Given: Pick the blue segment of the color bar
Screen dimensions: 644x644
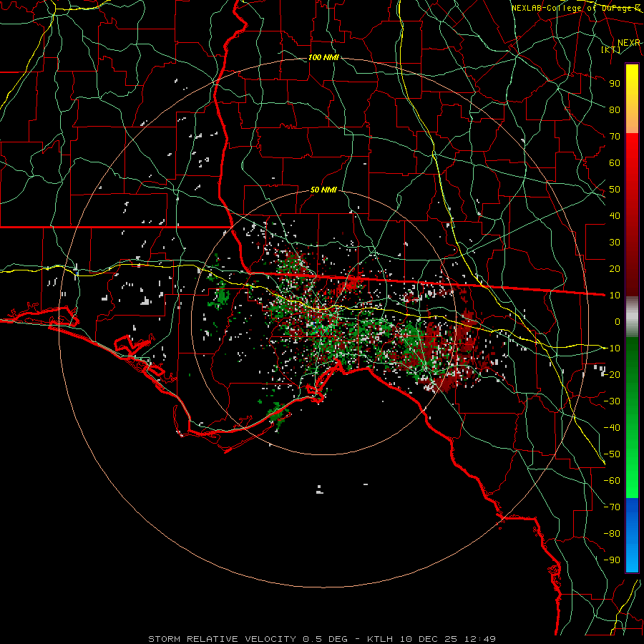Looking at the screenshot, I should (632, 535).
